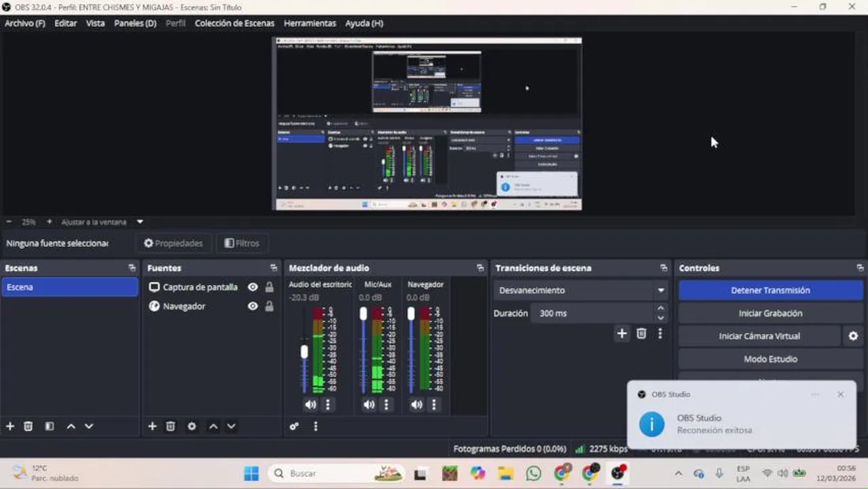Open Archivo (F) menu

25,23
